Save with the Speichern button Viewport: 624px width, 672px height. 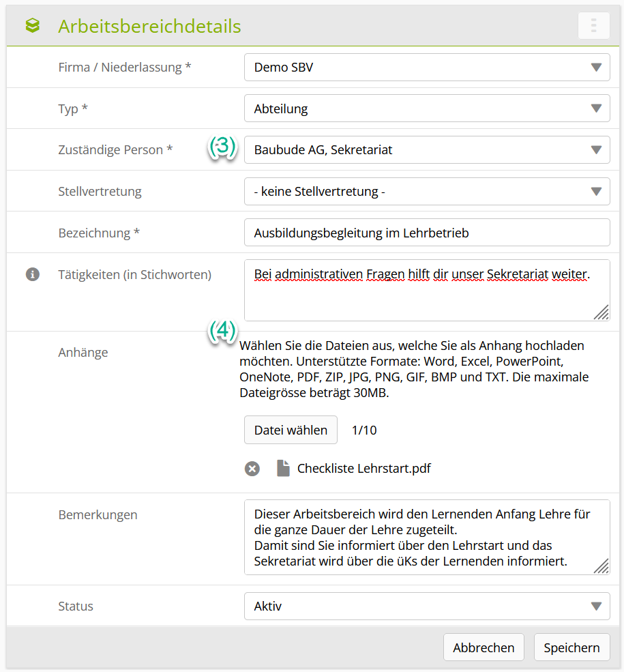571,647
